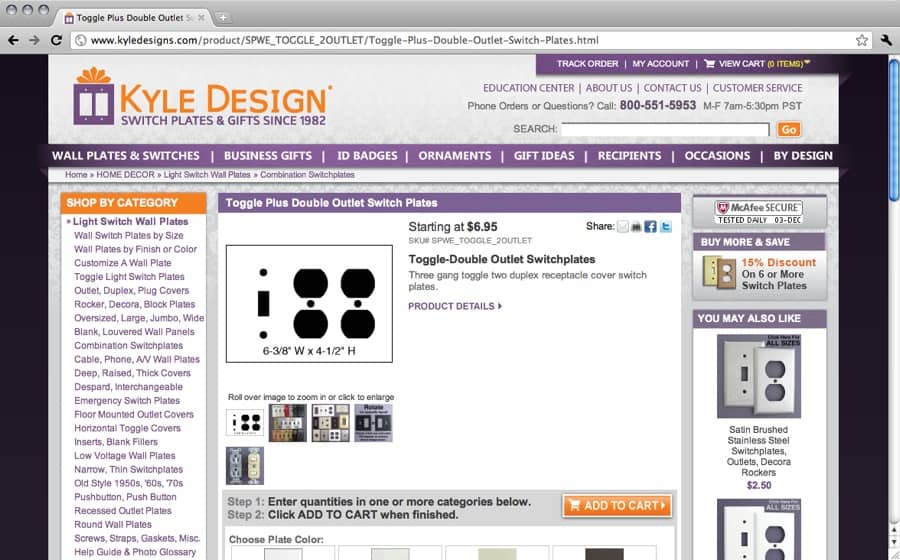
Task: Open the Business Gifts menu
Action: [x=268, y=155]
